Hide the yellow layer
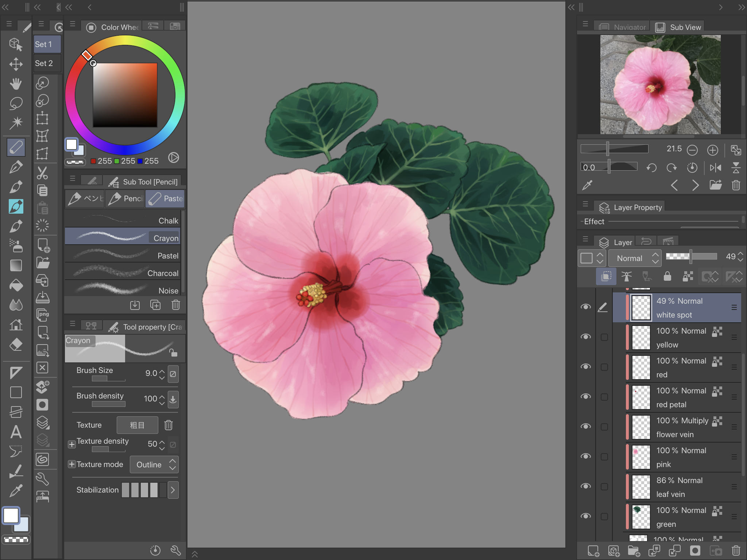 click(586, 337)
